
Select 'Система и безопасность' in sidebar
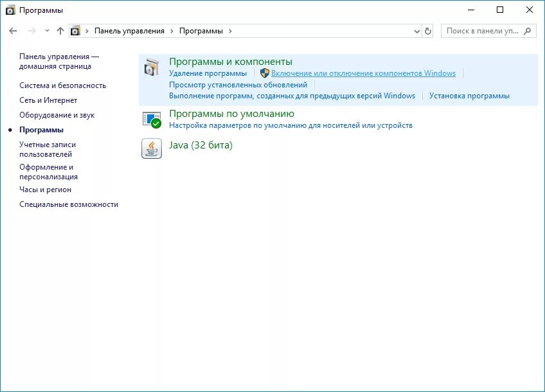[62, 85]
